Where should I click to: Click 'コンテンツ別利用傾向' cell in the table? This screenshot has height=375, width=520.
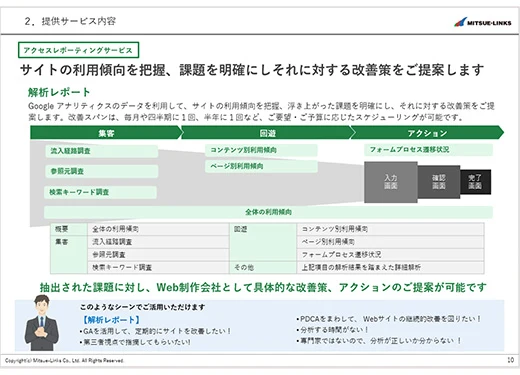pos(390,229)
